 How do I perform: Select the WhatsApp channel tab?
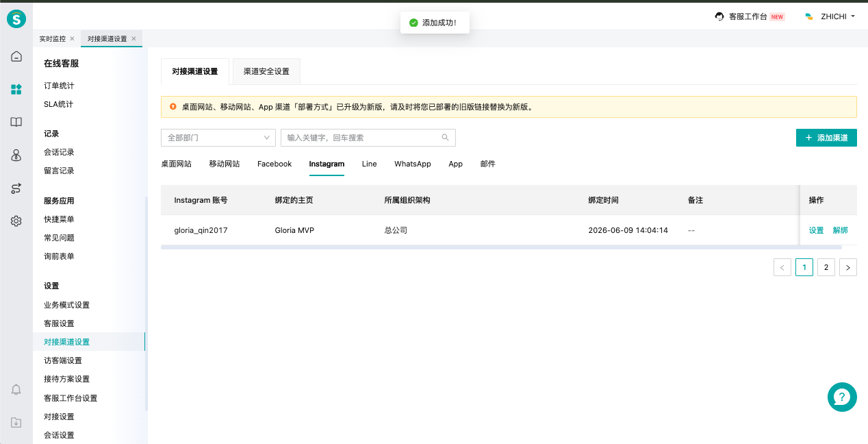point(413,164)
